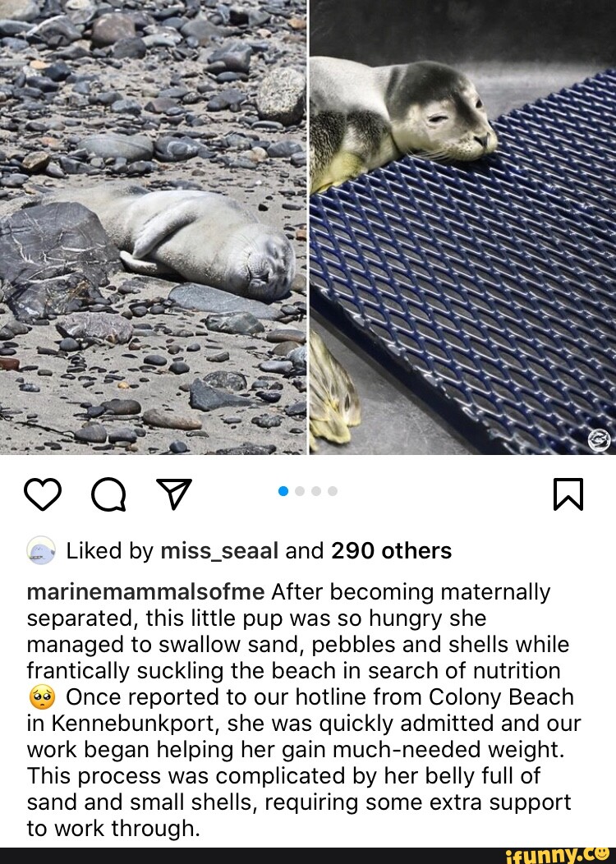Like the post with the heart icon
Image resolution: width=616 pixels, height=864 pixels.
pyautogui.click(x=43, y=494)
